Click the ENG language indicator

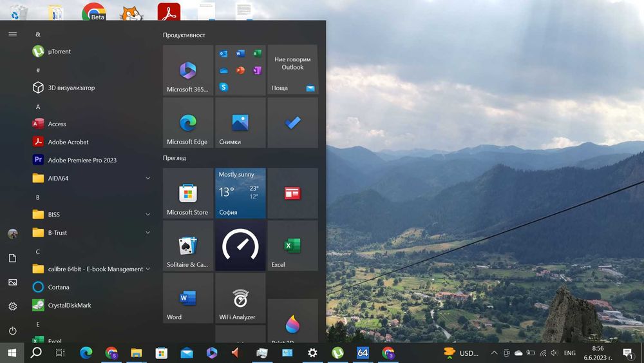(x=570, y=353)
